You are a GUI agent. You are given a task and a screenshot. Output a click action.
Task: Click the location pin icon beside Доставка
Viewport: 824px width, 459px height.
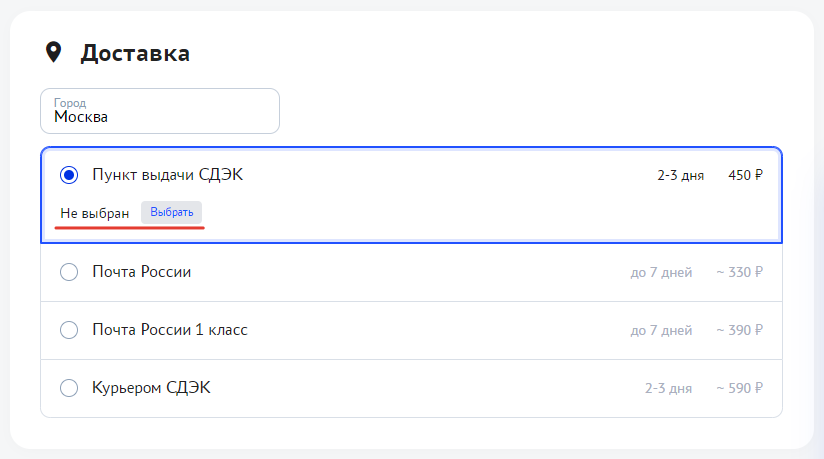53,52
